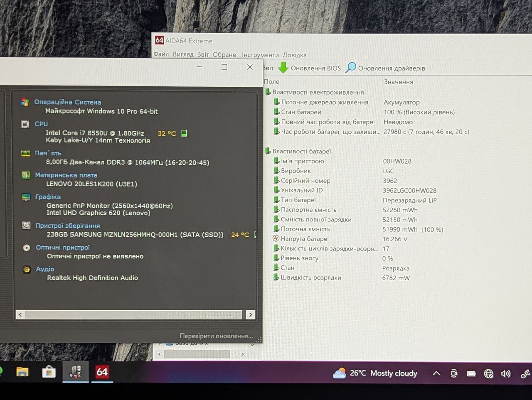Open Microsoft Store from the taskbar
The width and height of the screenshot is (532, 400).
(x=49, y=372)
